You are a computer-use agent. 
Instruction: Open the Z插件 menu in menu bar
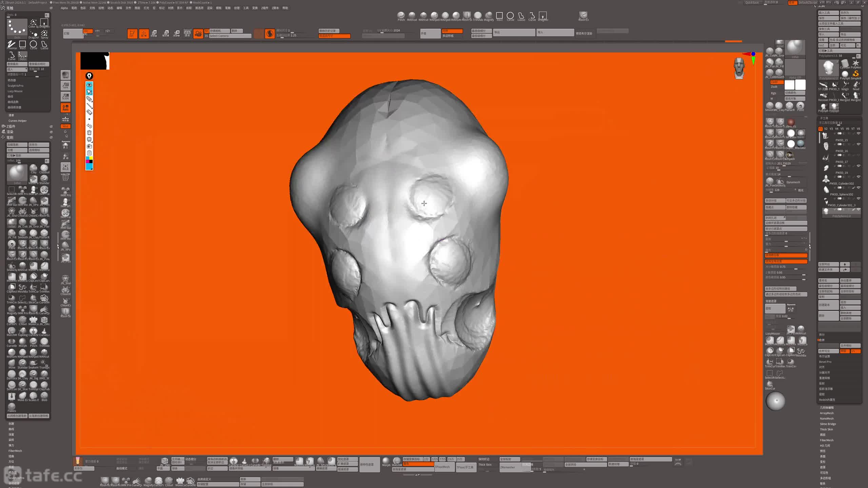coord(265,8)
